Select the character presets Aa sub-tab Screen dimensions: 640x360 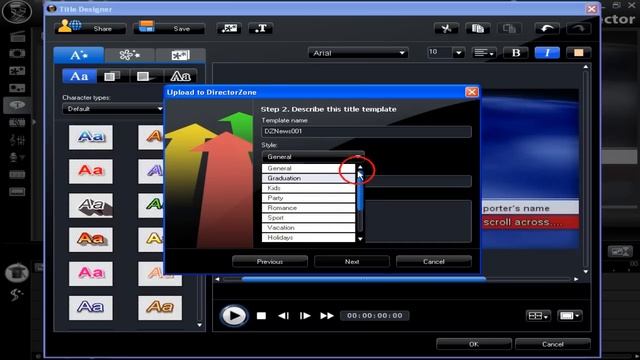(79, 76)
